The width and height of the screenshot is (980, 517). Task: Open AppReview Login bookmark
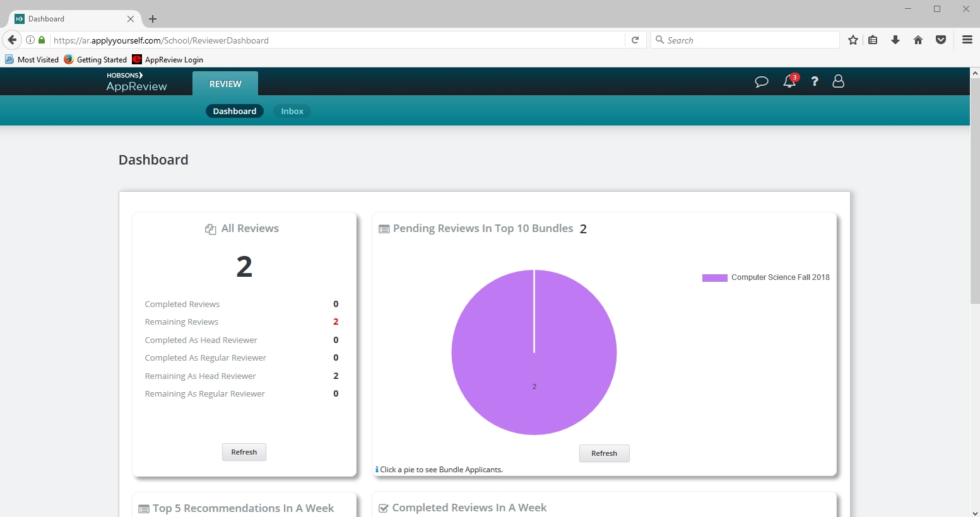click(168, 60)
